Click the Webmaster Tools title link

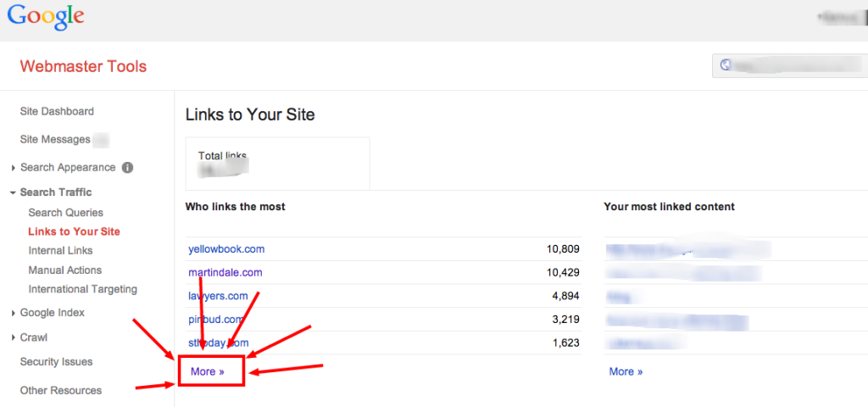83,66
